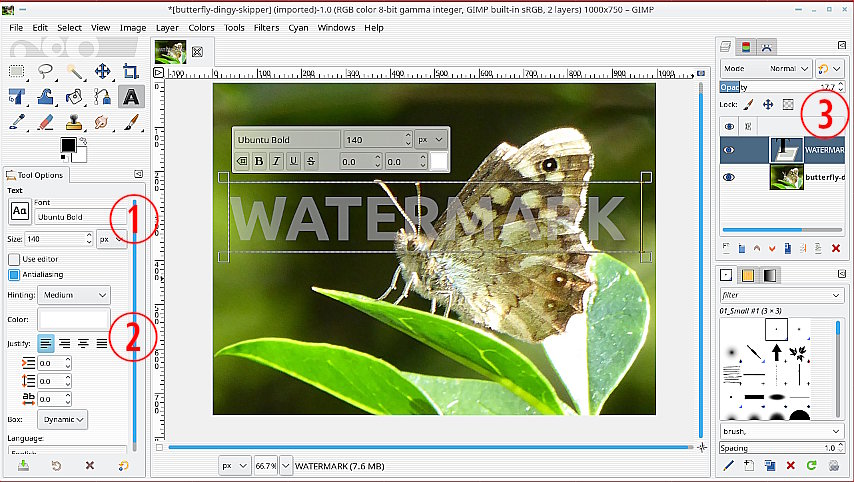Click the Italic button in text overlay
This screenshot has width=854, height=482.
click(276, 161)
